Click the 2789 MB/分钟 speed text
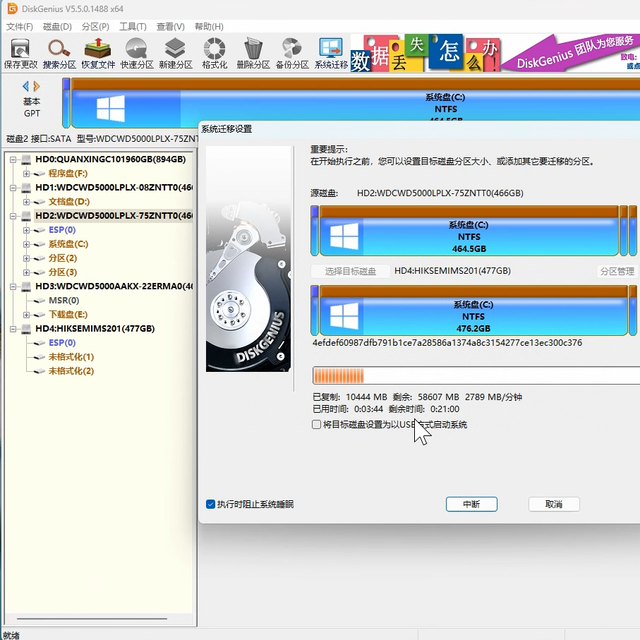 click(x=493, y=397)
